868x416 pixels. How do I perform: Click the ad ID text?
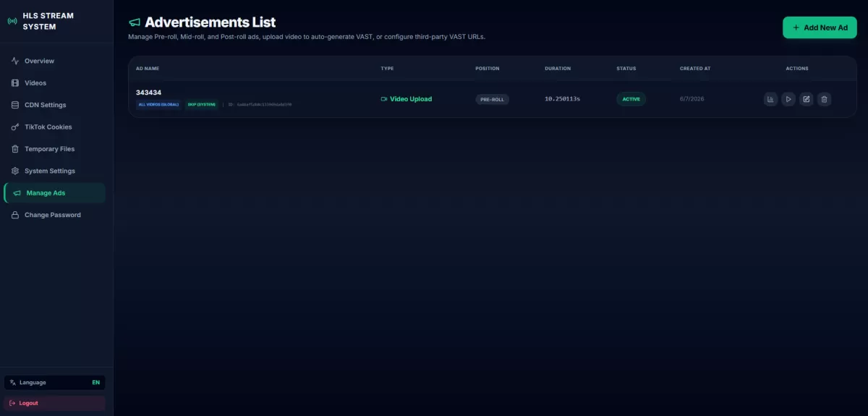pos(260,104)
